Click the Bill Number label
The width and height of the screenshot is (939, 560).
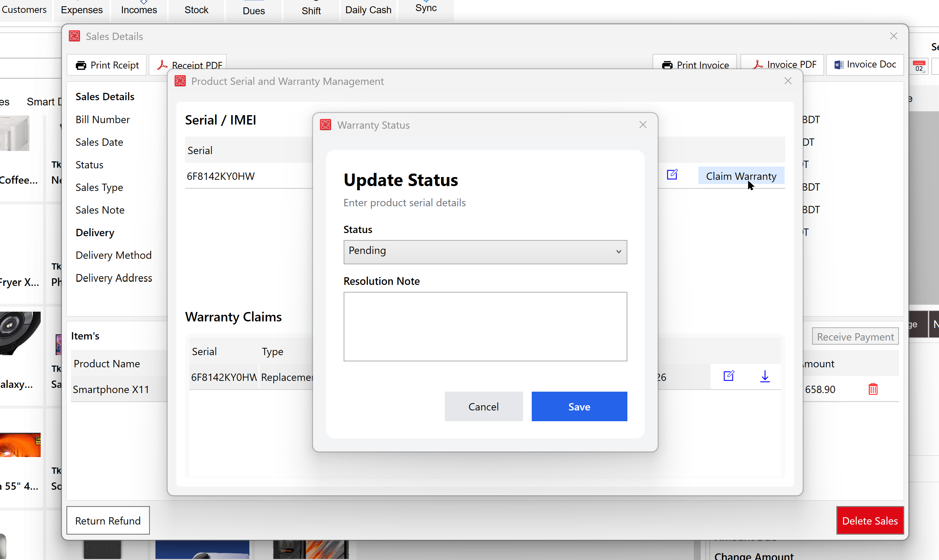tap(103, 120)
